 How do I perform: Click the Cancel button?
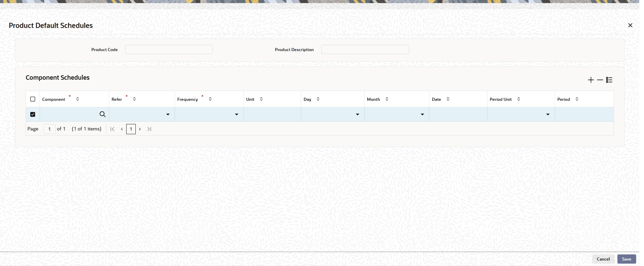pyautogui.click(x=603, y=259)
